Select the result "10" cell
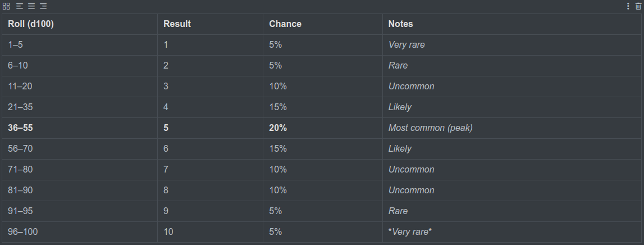Viewport: 644px width, 245px height. pos(168,232)
